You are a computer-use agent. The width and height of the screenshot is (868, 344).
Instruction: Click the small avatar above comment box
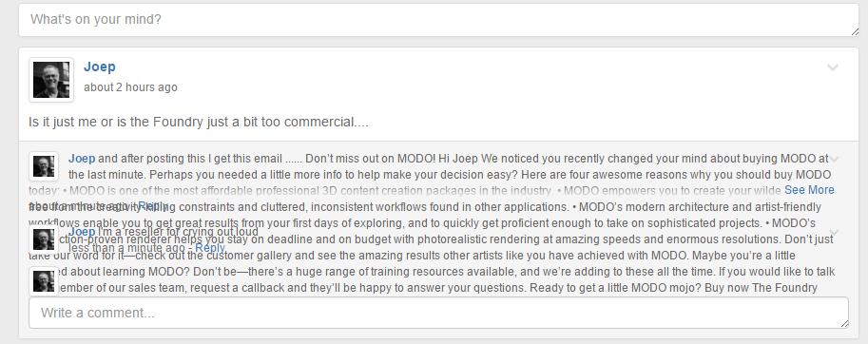[44, 281]
